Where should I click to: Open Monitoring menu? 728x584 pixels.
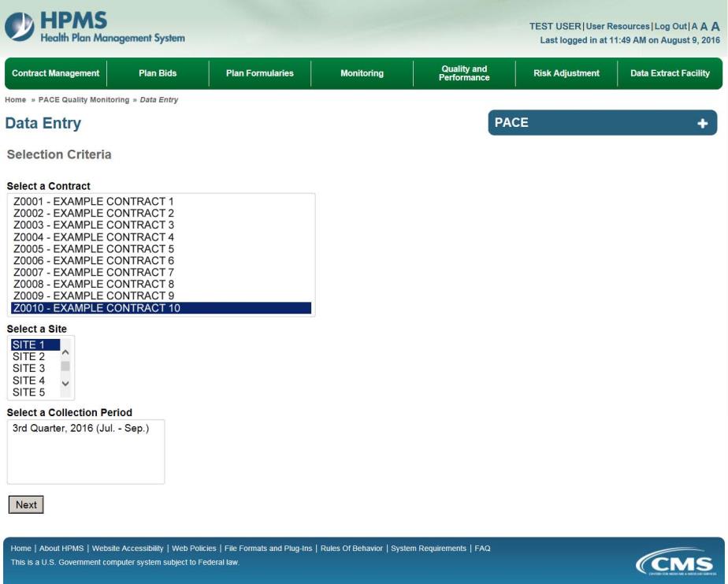362,73
